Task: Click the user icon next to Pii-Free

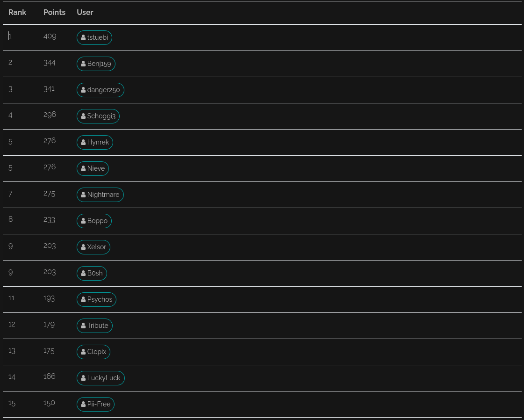Action: (x=83, y=404)
